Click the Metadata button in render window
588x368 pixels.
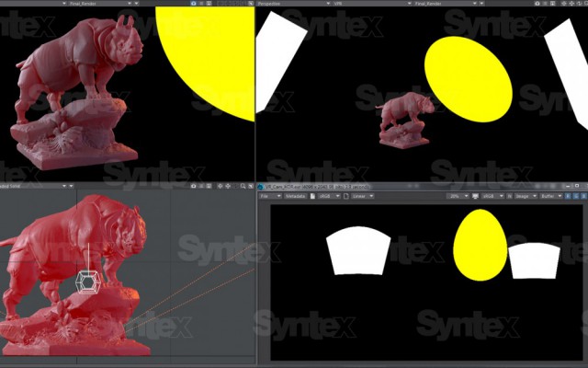tap(295, 196)
